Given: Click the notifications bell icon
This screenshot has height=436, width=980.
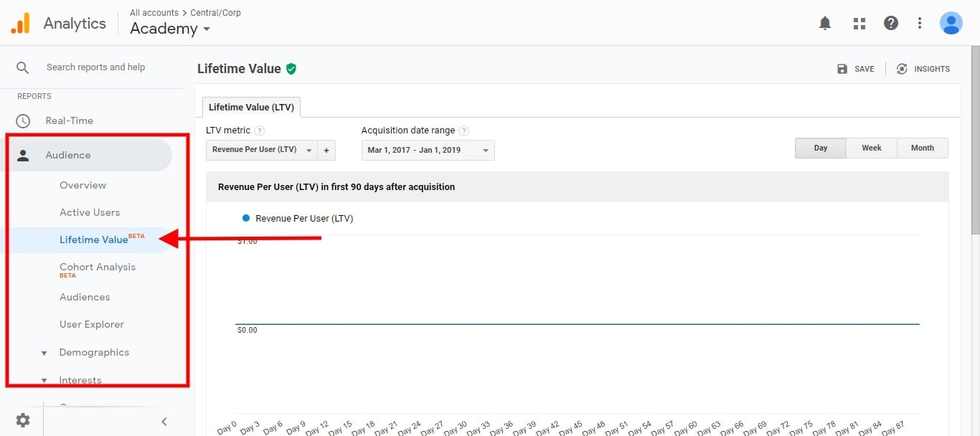Looking at the screenshot, I should point(825,24).
